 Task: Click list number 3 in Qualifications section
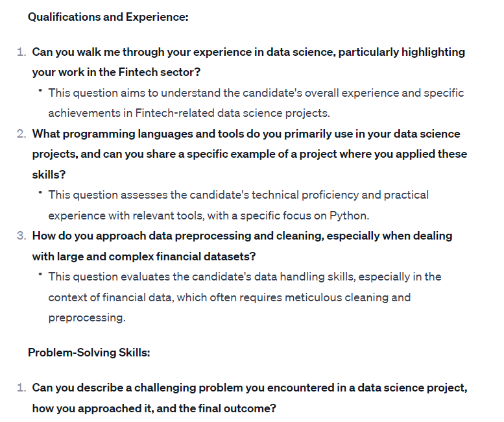[x=21, y=236]
